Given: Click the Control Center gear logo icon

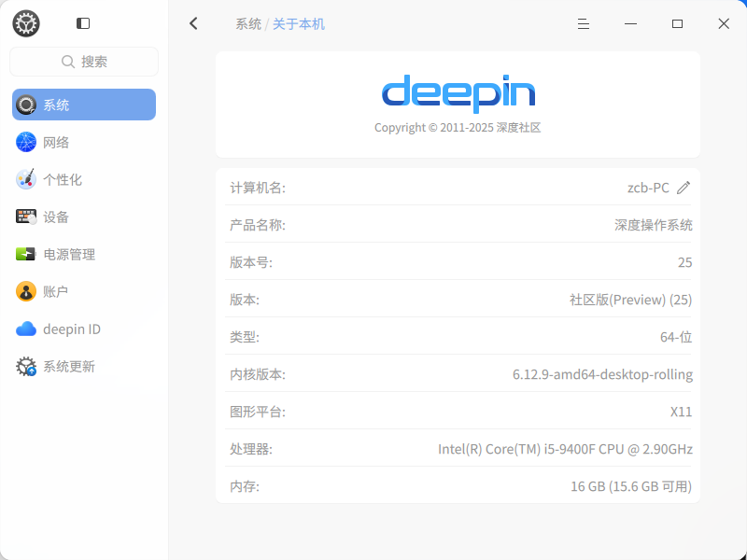Looking at the screenshot, I should 26,23.
